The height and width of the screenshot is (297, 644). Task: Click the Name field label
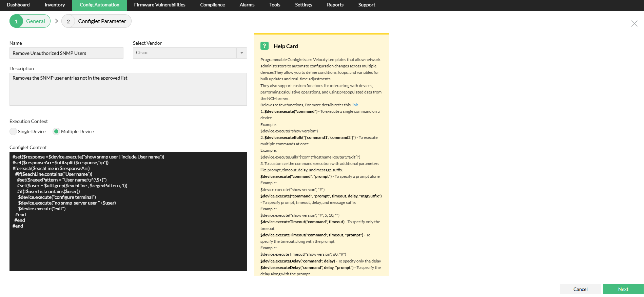click(16, 43)
